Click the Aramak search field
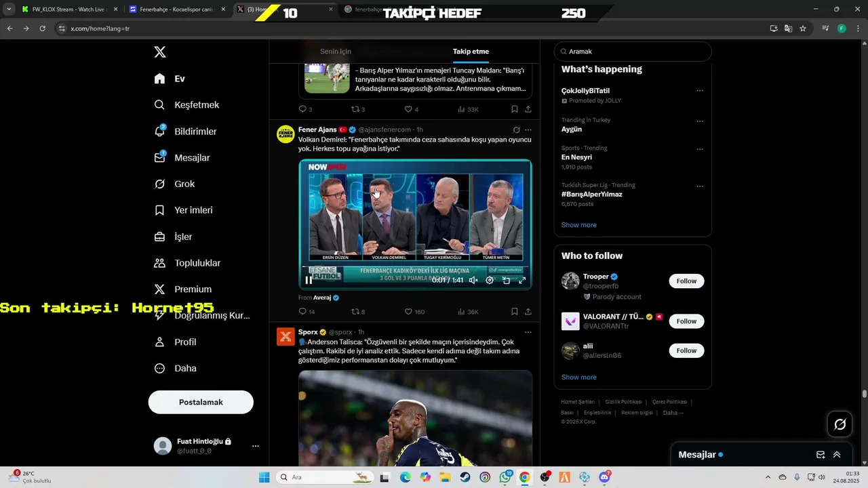 click(x=633, y=52)
